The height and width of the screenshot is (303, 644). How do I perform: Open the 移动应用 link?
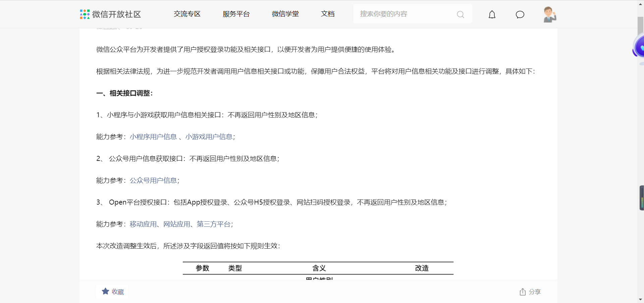coord(143,224)
